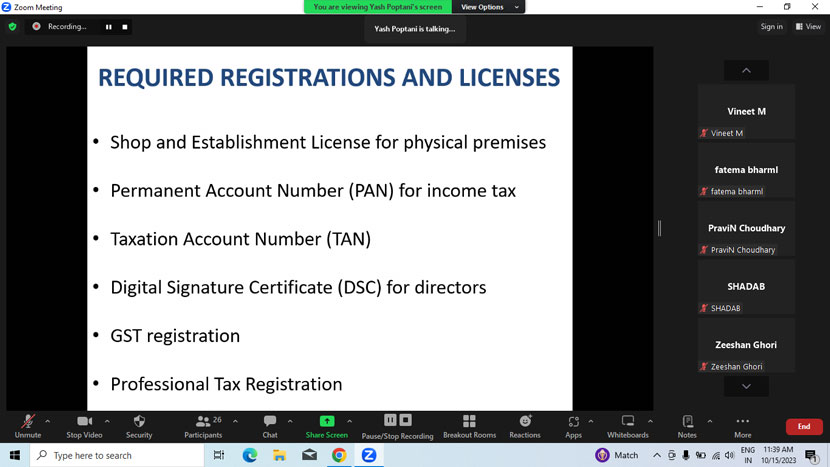This screenshot has height=467, width=830.
Task: Select PraviN Choudhary participant tile
Action: coord(746,228)
